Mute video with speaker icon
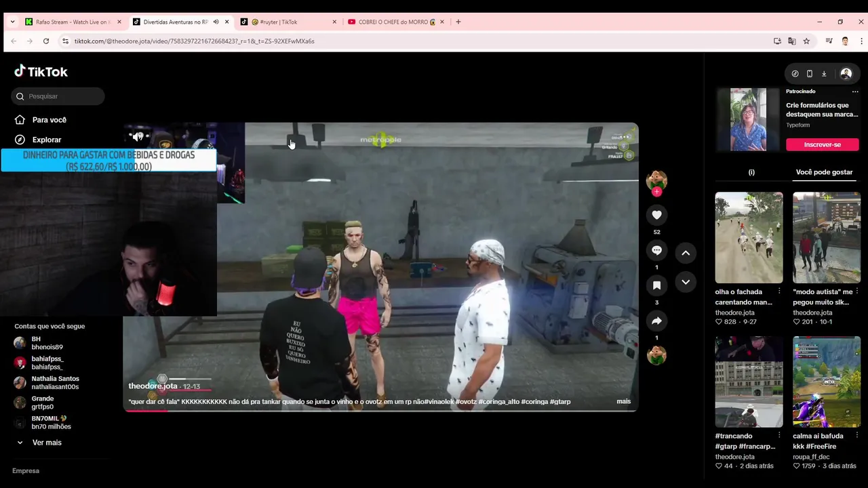This screenshot has width=868, height=488. pos(138,137)
